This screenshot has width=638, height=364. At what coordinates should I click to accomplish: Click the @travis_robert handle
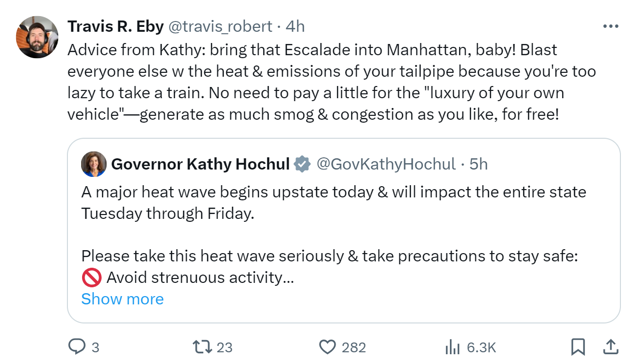click(x=220, y=26)
